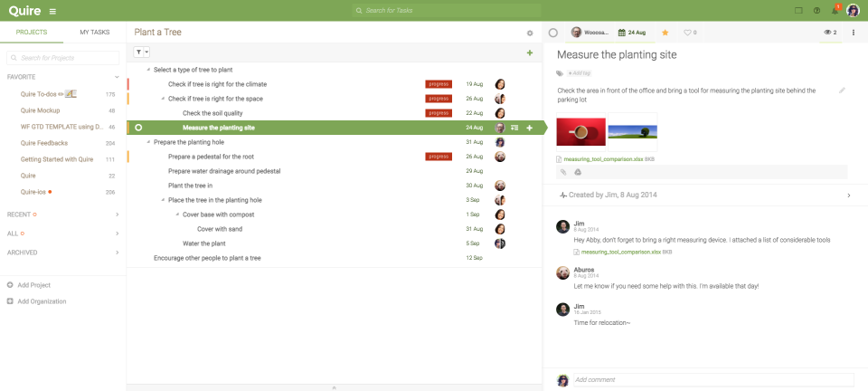Expand the RECENT section

click(x=117, y=214)
